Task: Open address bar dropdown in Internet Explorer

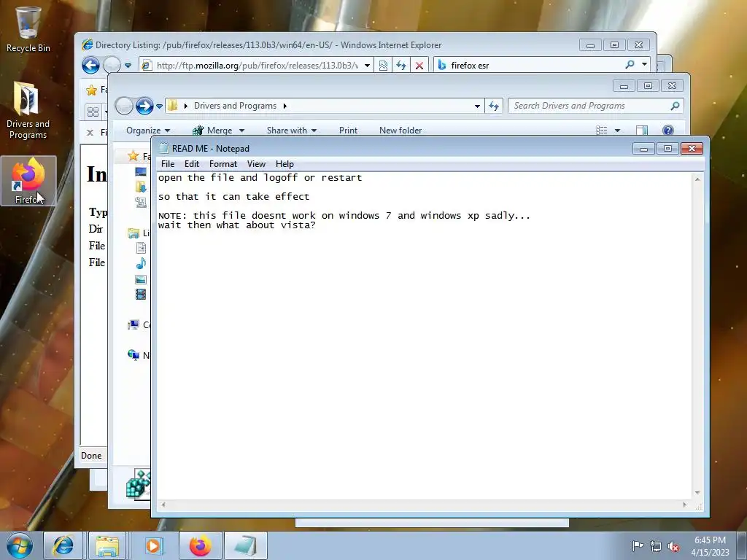Action: pyautogui.click(x=368, y=65)
